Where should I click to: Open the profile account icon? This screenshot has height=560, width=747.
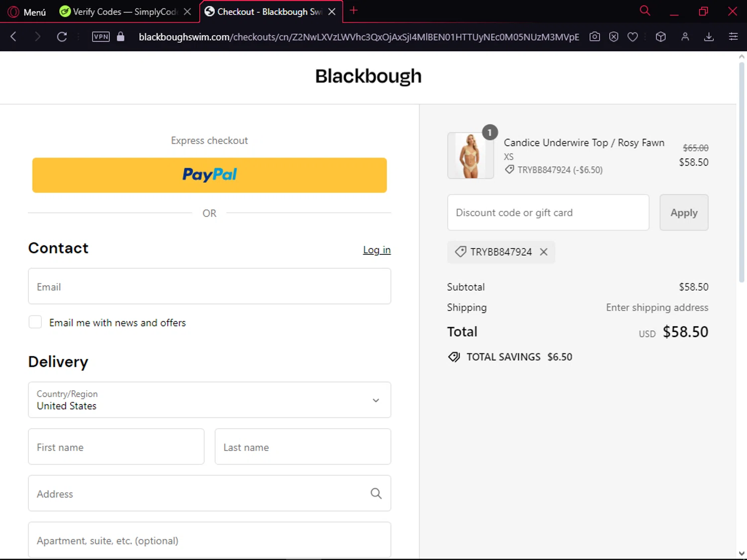tap(685, 36)
